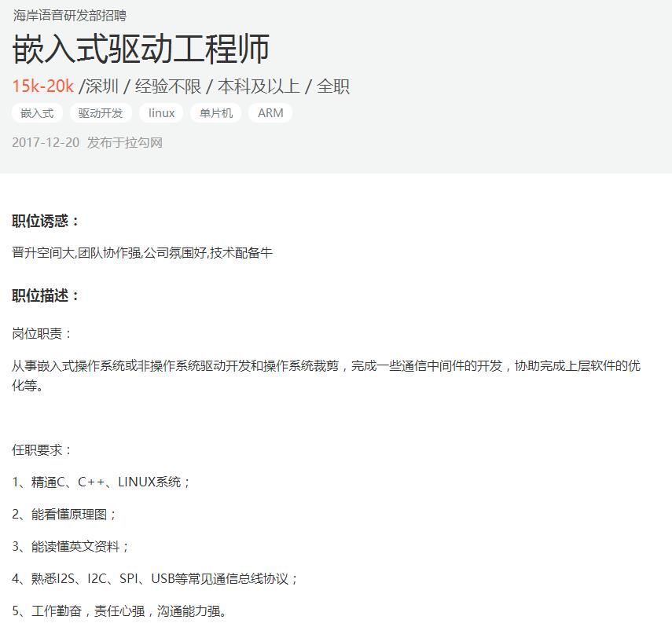
Task: Click requirement 1 精通C、C++、LINUX系统
Action: (101, 482)
